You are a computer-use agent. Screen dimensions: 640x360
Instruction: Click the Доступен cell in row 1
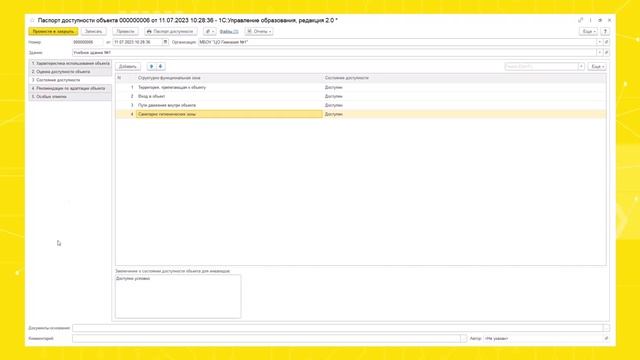pos(464,87)
